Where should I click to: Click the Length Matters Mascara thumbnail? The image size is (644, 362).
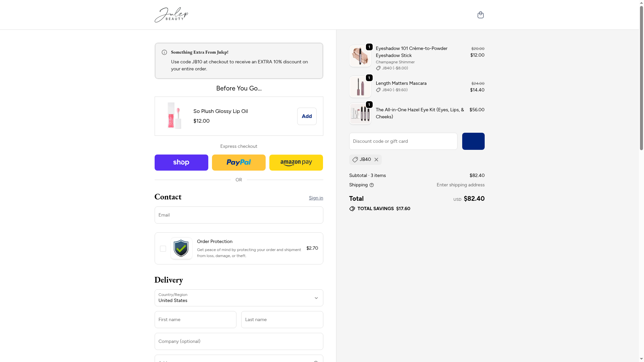[360, 87]
